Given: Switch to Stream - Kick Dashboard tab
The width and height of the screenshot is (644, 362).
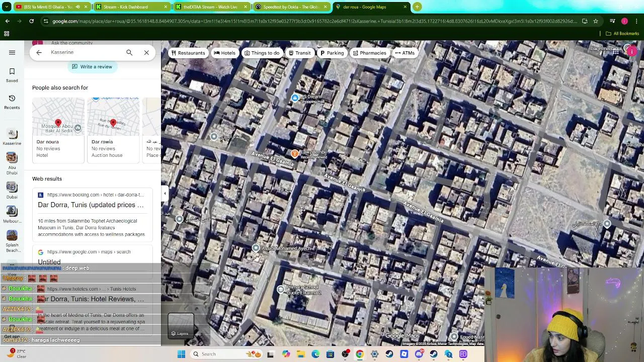Looking at the screenshot, I should point(132,7).
